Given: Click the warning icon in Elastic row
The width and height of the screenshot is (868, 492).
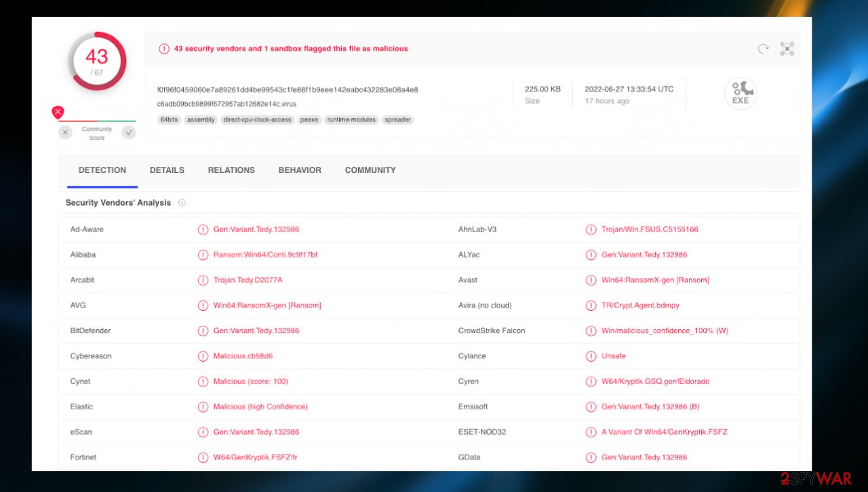Looking at the screenshot, I should pyautogui.click(x=203, y=407).
